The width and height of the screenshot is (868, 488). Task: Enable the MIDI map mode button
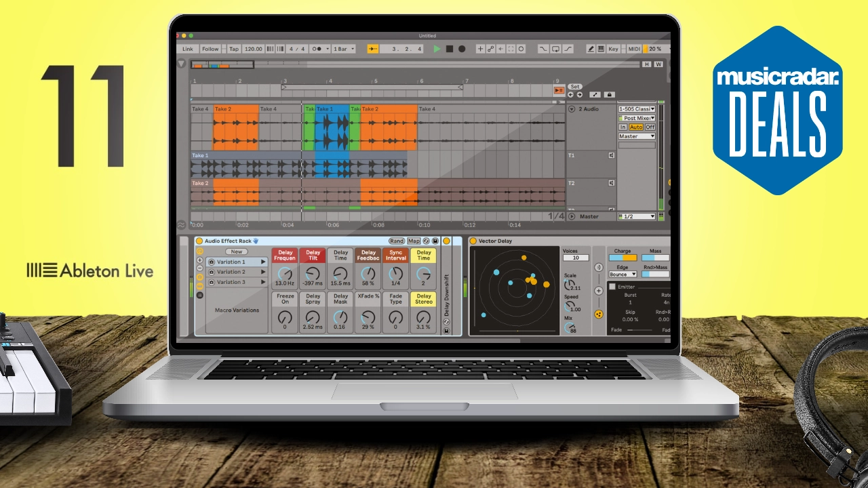point(634,49)
